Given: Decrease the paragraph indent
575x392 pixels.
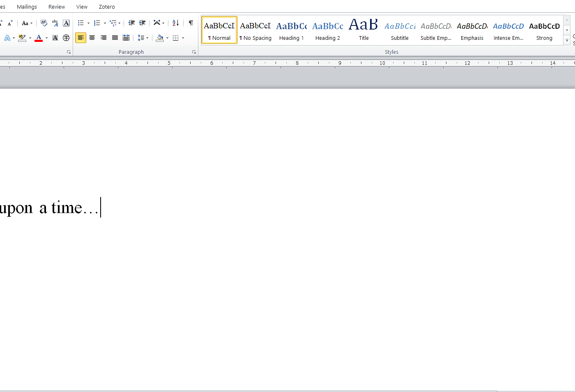Looking at the screenshot, I should click(131, 23).
